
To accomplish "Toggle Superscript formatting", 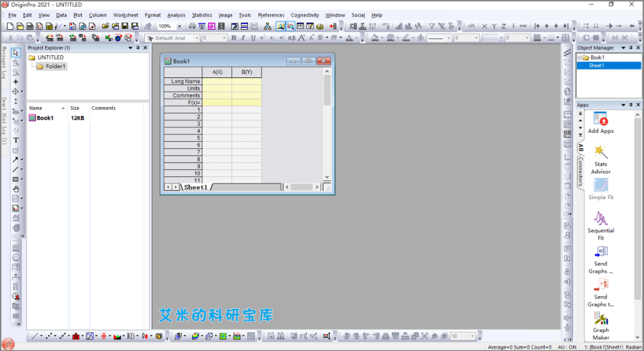I will (x=262, y=38).
